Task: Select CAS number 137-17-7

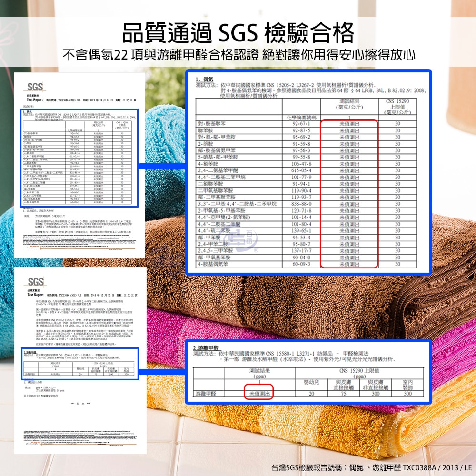Action: tap(301, 251)
